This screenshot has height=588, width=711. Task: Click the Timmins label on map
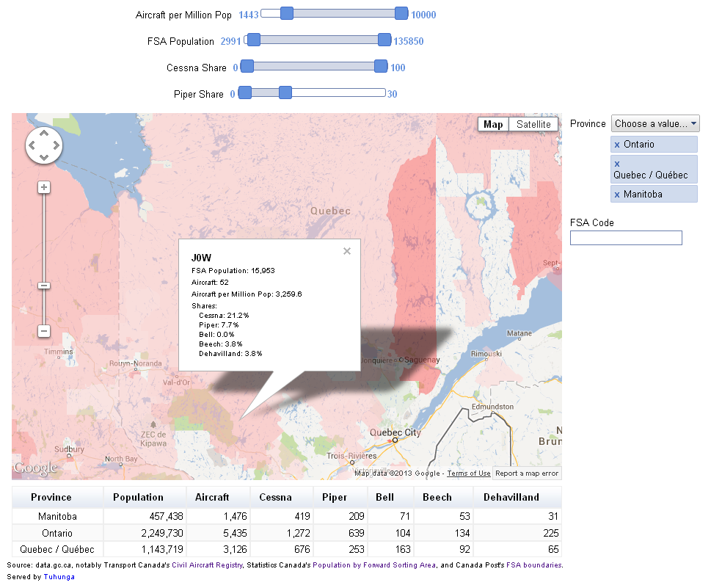pyautogui.click(x=59, y=352)
